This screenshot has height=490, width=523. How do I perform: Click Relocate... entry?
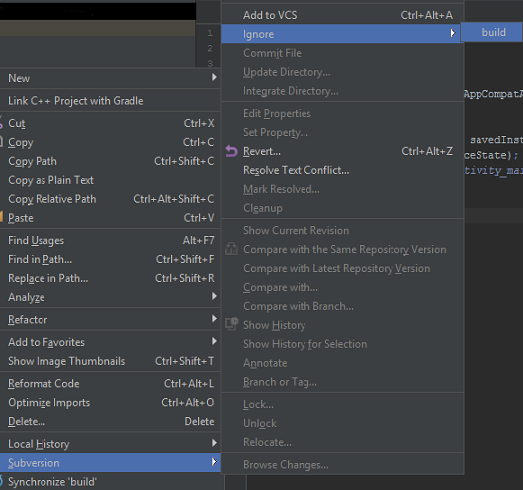pyautogui.click(x=342, y=442)
